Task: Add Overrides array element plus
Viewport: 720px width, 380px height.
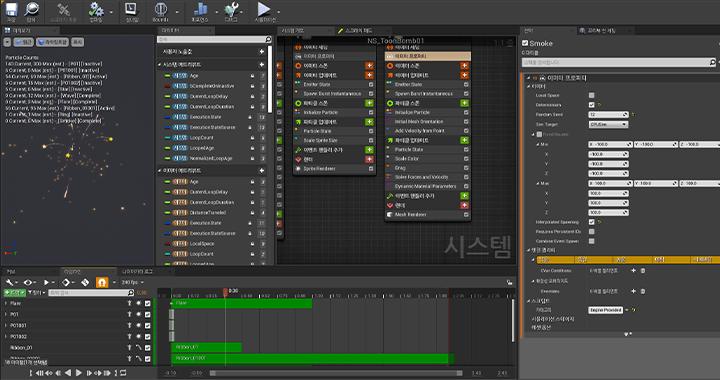Action: (633, 291)
